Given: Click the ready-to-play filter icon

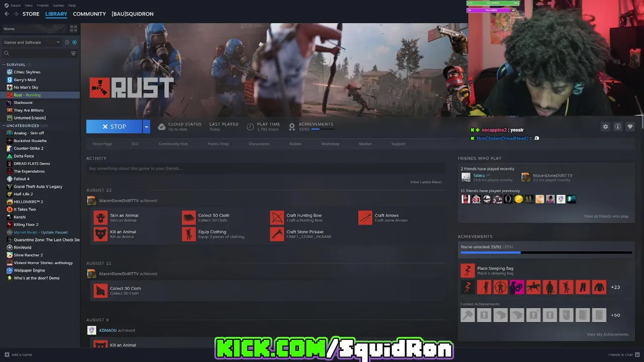Looking at the screenshot, I should click(74, 42).
